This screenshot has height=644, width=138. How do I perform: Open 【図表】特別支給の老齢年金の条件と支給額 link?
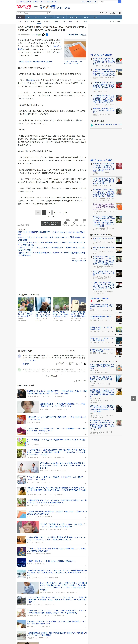click(35, 62)
